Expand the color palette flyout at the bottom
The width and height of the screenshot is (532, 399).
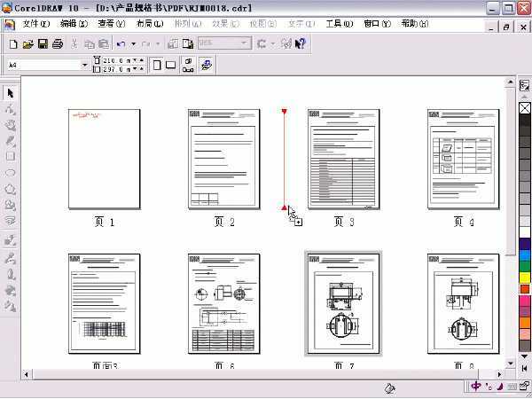[525, 368]
